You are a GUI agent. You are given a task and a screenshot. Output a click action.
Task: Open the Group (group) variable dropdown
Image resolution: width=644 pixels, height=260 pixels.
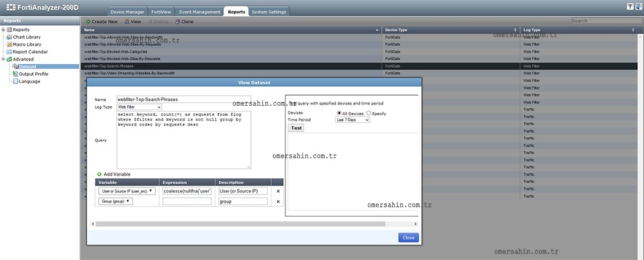click(116, 201)
